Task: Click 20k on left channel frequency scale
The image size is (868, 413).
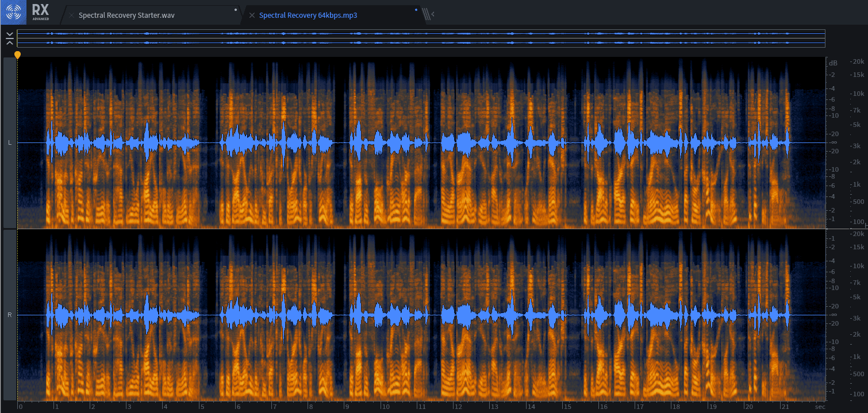Action: (x=858, y=61)
